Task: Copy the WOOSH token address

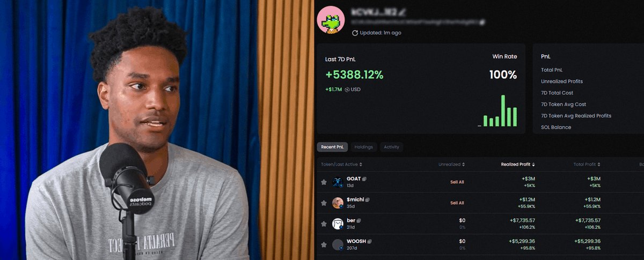Action: click(x=369, y=241)
